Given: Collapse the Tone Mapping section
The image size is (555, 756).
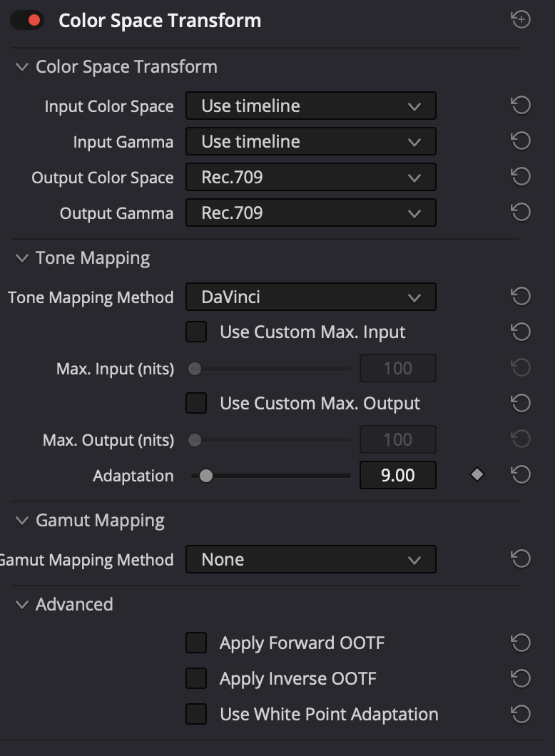Looking at the screenshot, I should [x=21, y=258].
